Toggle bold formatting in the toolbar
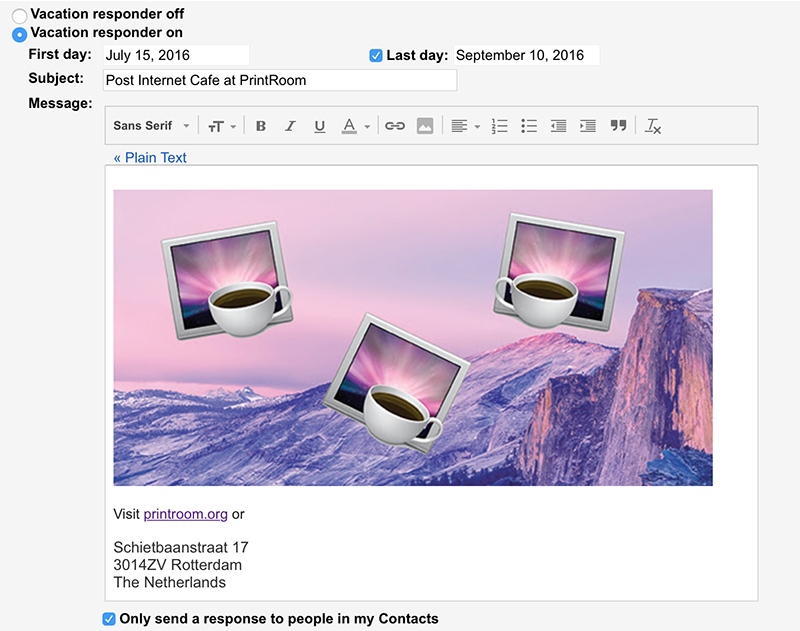 pos(261,126)
